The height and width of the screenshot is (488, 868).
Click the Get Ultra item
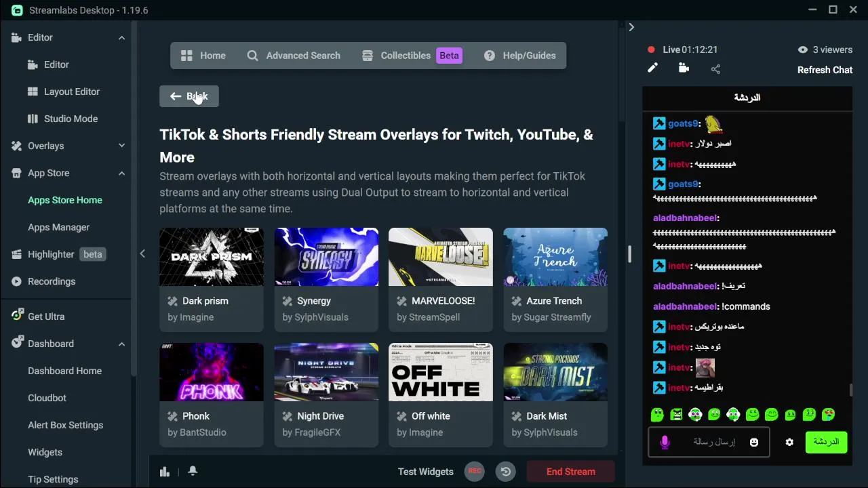pos(38,317)
